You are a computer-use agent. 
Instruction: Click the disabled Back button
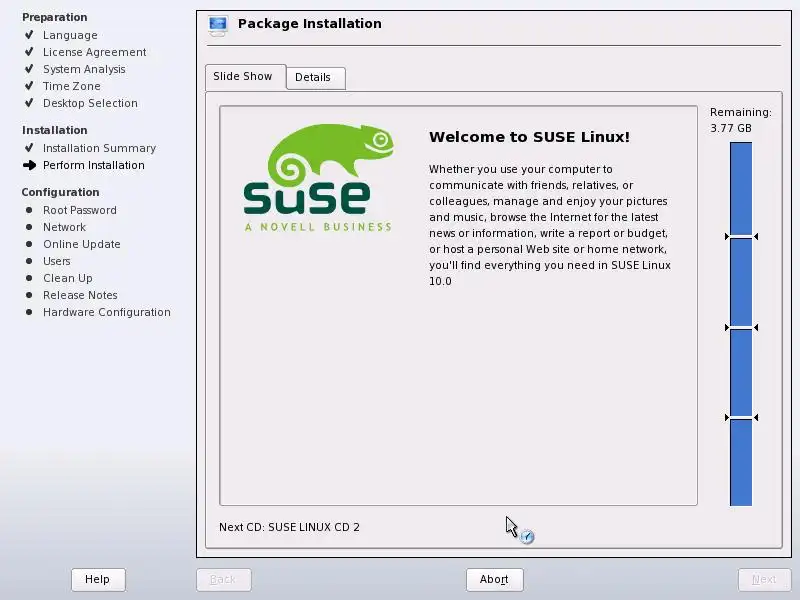(x=223, y=579)
